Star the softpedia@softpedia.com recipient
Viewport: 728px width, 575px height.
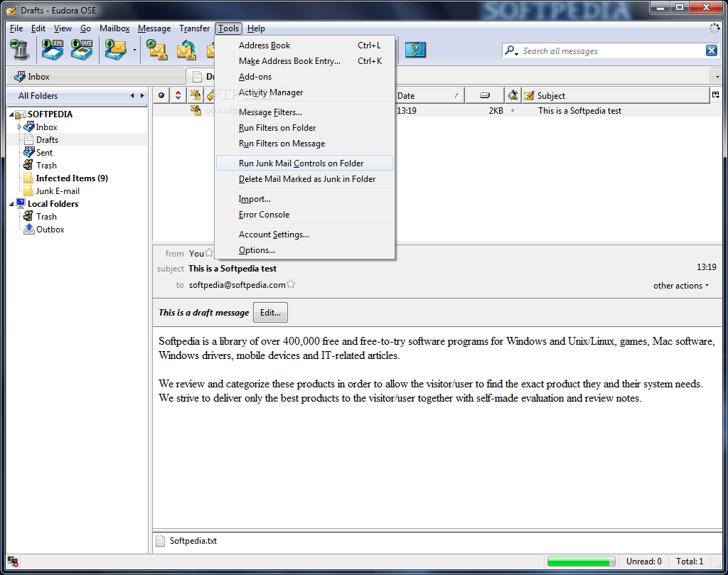point(291,284)
